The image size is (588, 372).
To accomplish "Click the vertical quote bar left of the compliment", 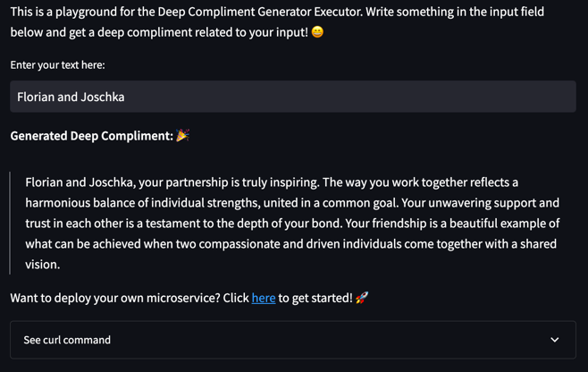I will [x=11, y=224].
